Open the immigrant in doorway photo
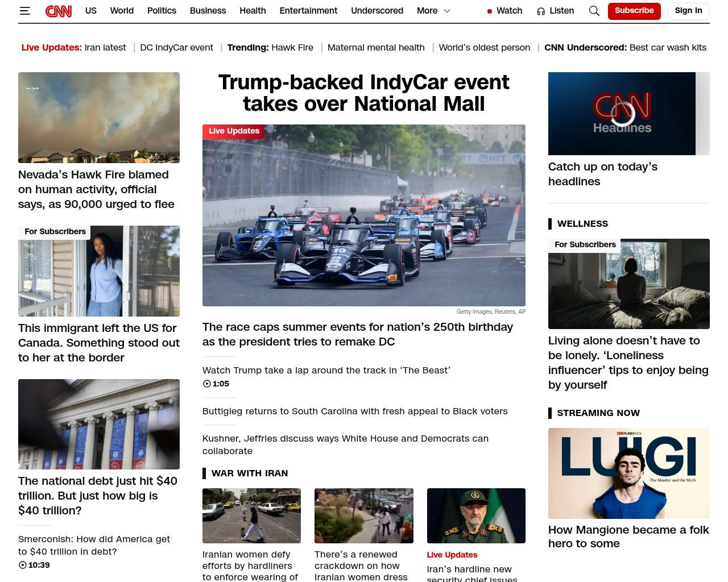This screenshot has height=582, width=728. (99, 271)
